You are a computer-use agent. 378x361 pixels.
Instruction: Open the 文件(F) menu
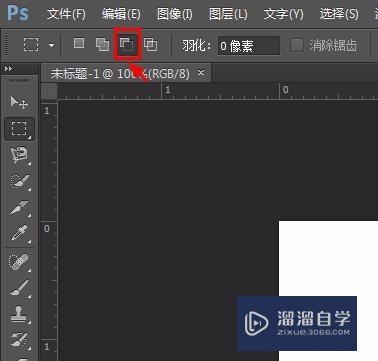click(66, 14)
